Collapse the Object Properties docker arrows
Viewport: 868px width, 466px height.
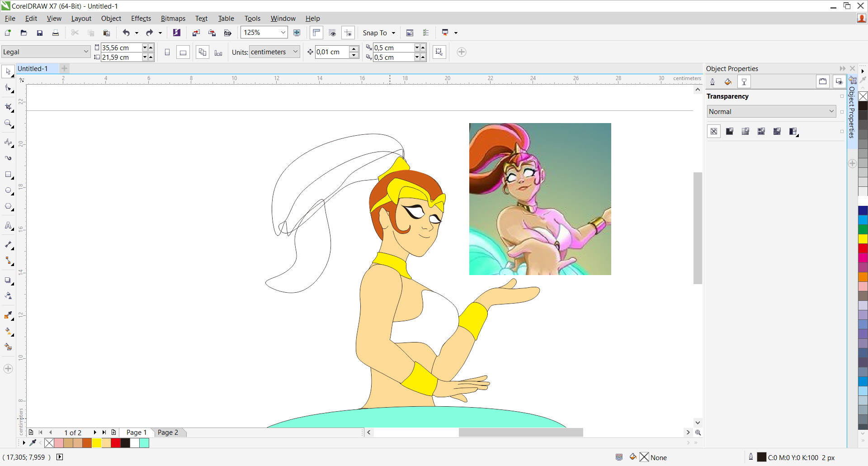click(x=843, y=68)
